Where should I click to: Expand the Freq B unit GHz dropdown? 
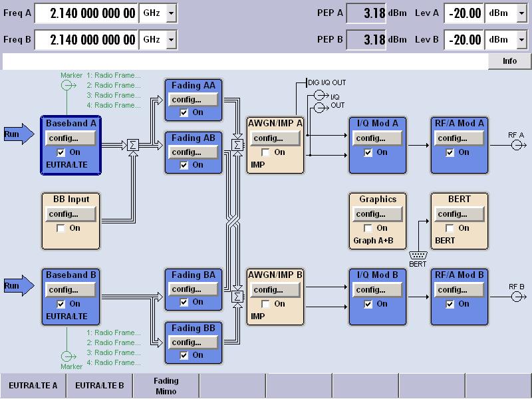172,40
